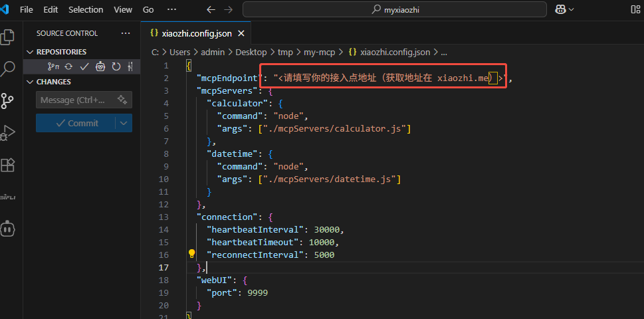
Task: Click the sliders icon at repository row end
Action: (x=131, y=66)
